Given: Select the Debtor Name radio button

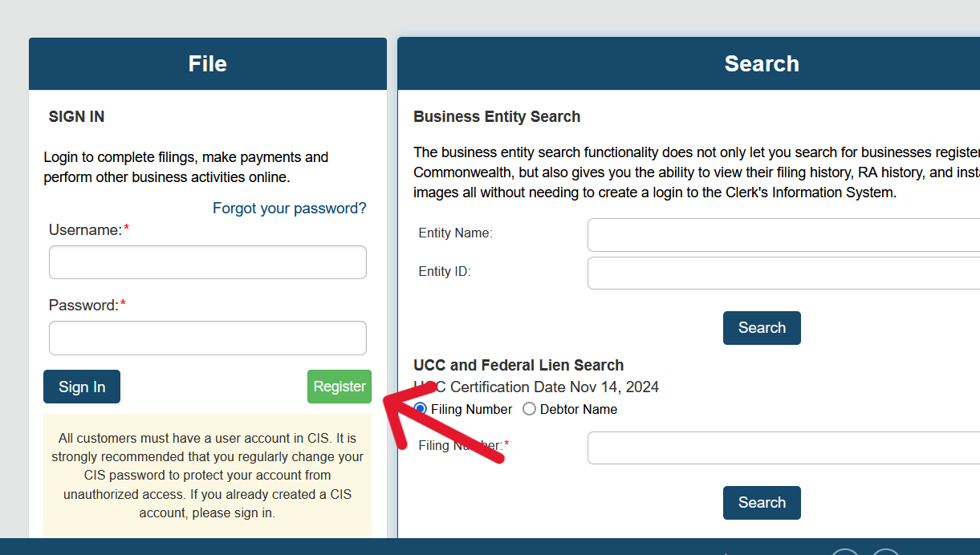Looking at the screenshot, I should 529,409.
